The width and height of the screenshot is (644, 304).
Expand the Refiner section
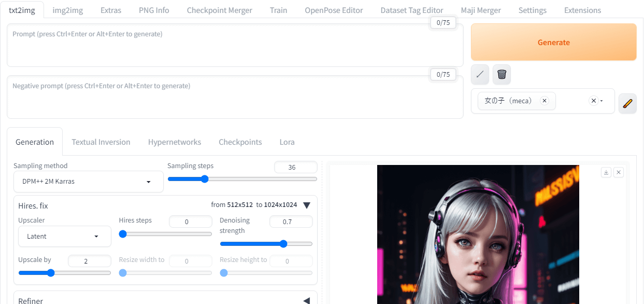pos(307,301)
